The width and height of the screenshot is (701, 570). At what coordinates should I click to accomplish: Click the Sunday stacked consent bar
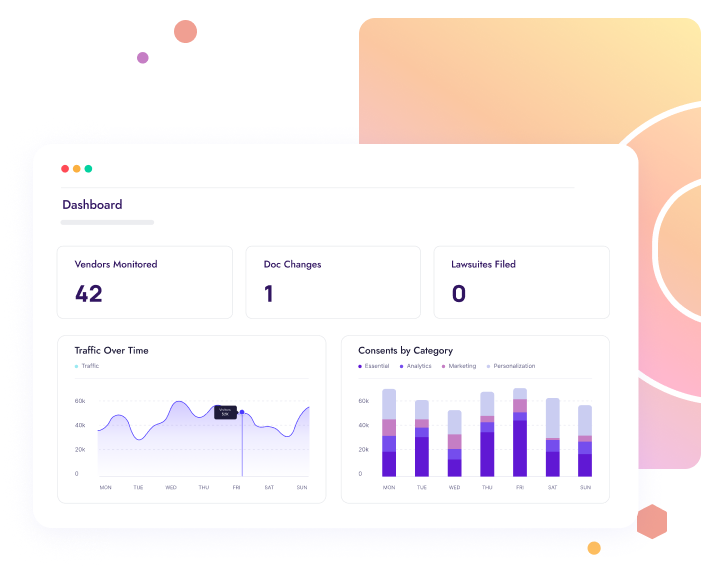pyautogui.click(x=585, y=441)
